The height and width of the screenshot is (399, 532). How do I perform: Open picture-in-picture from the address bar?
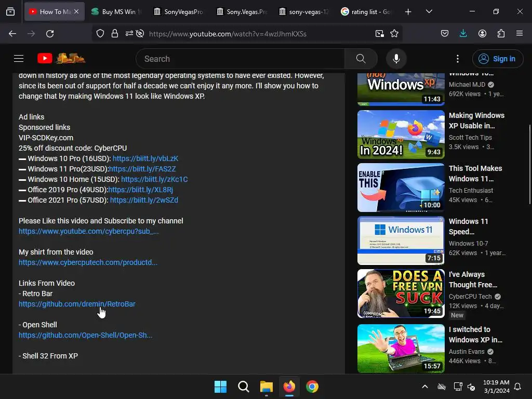point(380,34)
